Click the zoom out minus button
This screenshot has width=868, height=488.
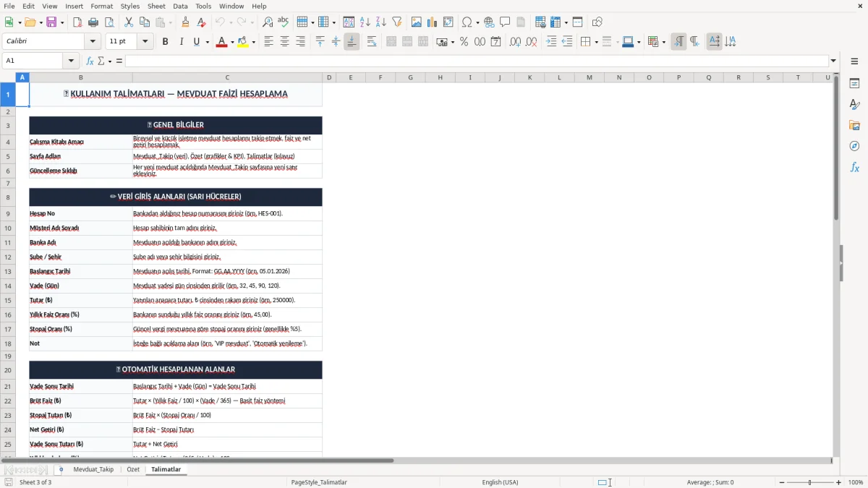click(x=781, y=482)
